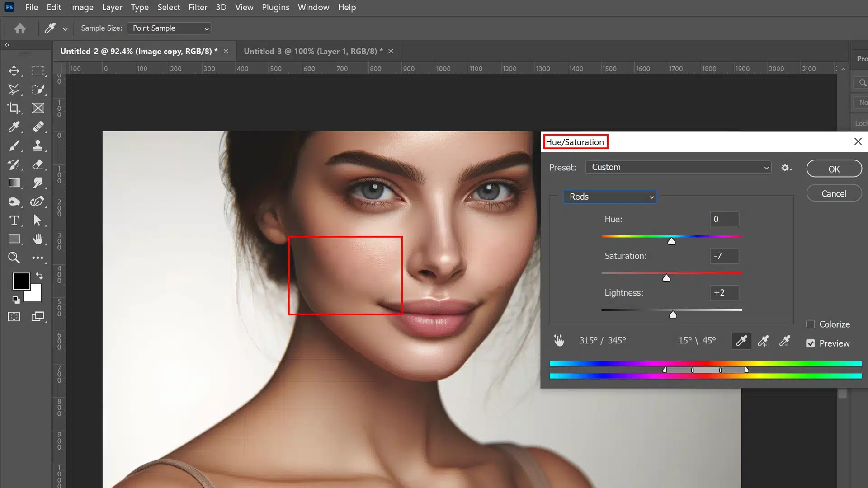Select the Rectangular Marquee tool
The height and width of the screenshot is (488, 868).
coord(38,70)
